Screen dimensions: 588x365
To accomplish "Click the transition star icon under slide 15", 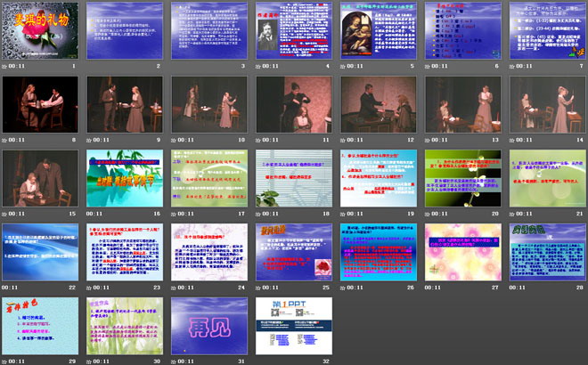I will [4, 214].
